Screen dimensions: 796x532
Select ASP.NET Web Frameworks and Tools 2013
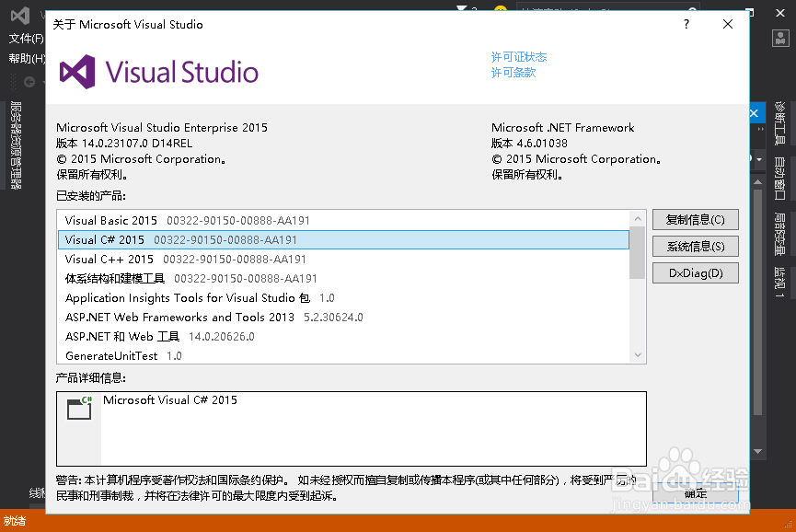[x=343, y=317]
